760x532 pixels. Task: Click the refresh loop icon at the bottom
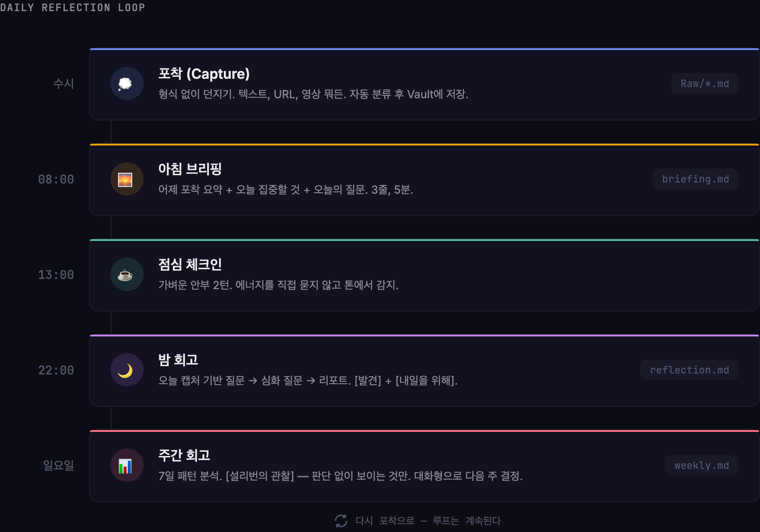pos(342,520)
